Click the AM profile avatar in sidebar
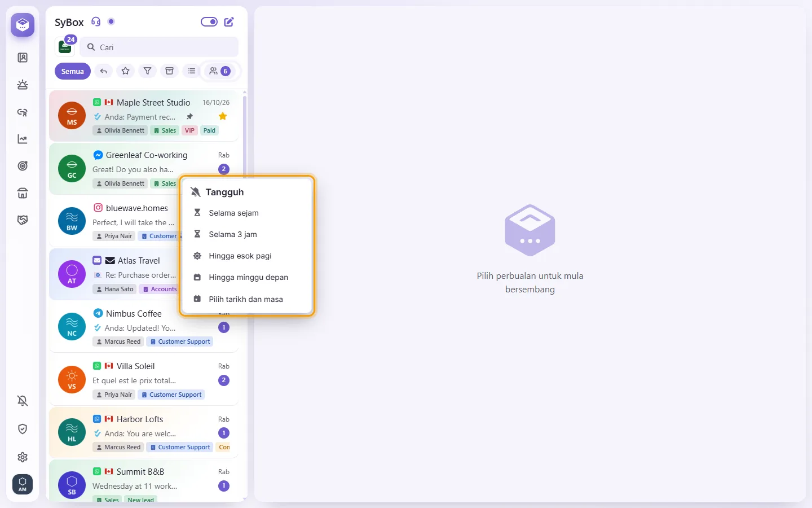 [x=23, y=484]
